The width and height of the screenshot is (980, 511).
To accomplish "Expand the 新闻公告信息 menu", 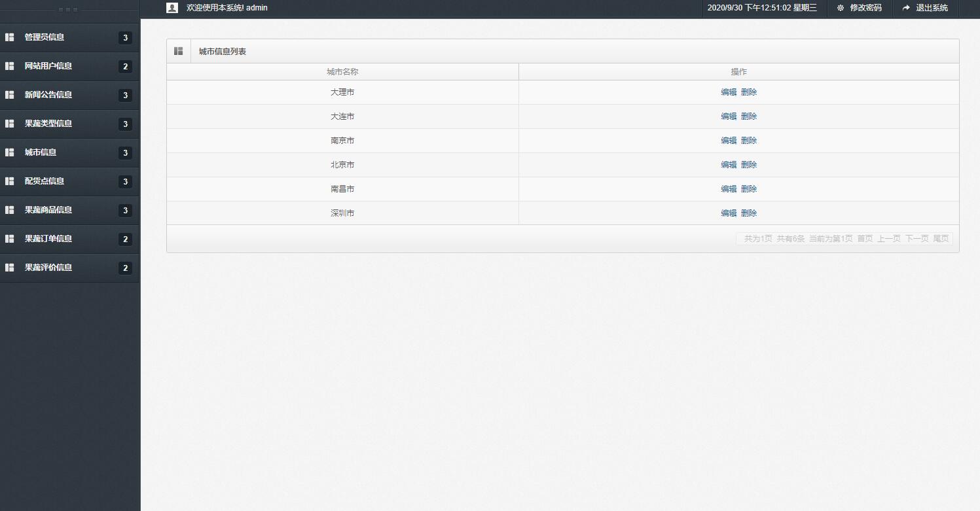I will click(x=69, y=95).
